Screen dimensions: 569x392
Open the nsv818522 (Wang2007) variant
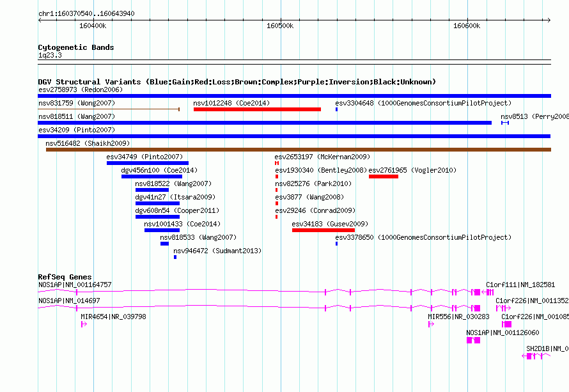152,190
